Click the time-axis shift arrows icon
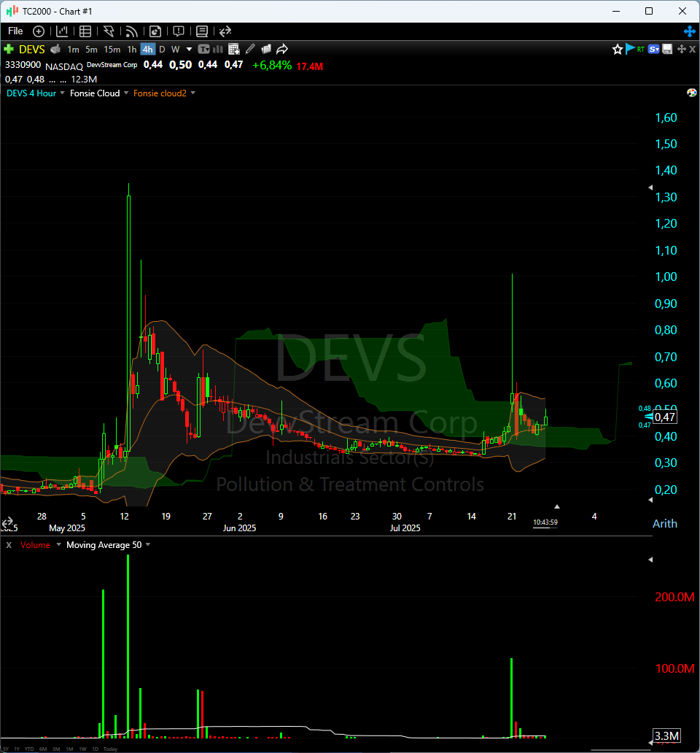Screen dimensions: 700x753 point(7,522)
